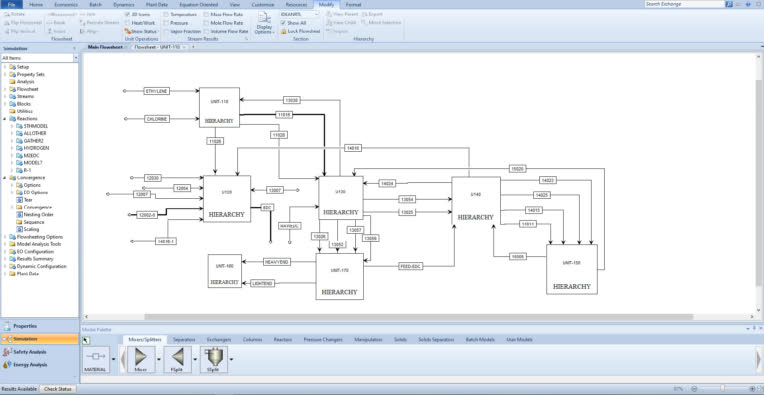The width and height of the screenshot is (764, 395).
Task: Open the SSplit icon dropdown arrow
Action: (x=231, y=359)
